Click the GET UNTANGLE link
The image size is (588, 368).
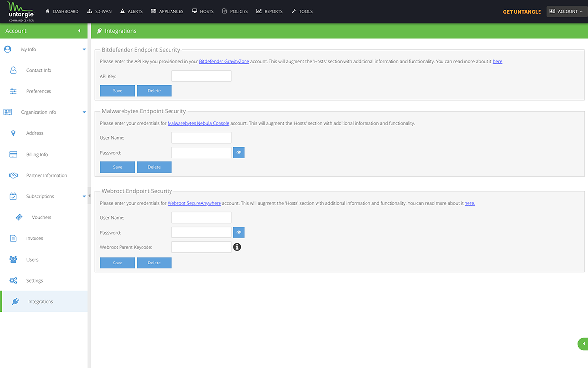click(x=522, y=12)
